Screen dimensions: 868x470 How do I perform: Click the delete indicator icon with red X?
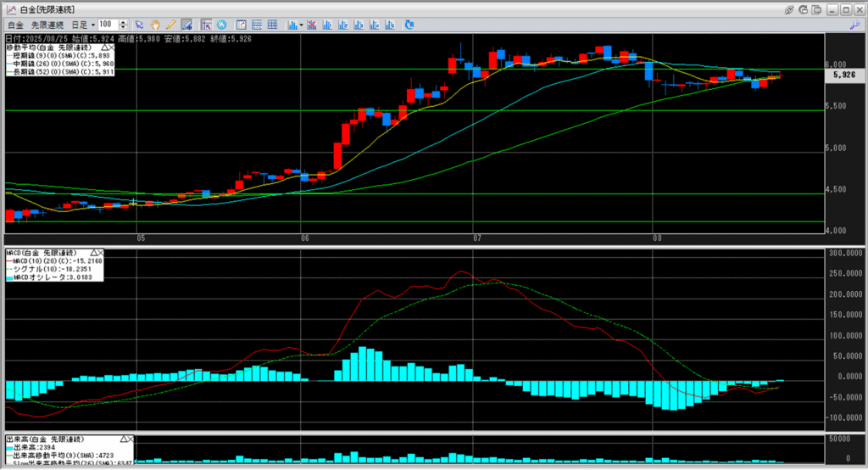click(313, 25)
